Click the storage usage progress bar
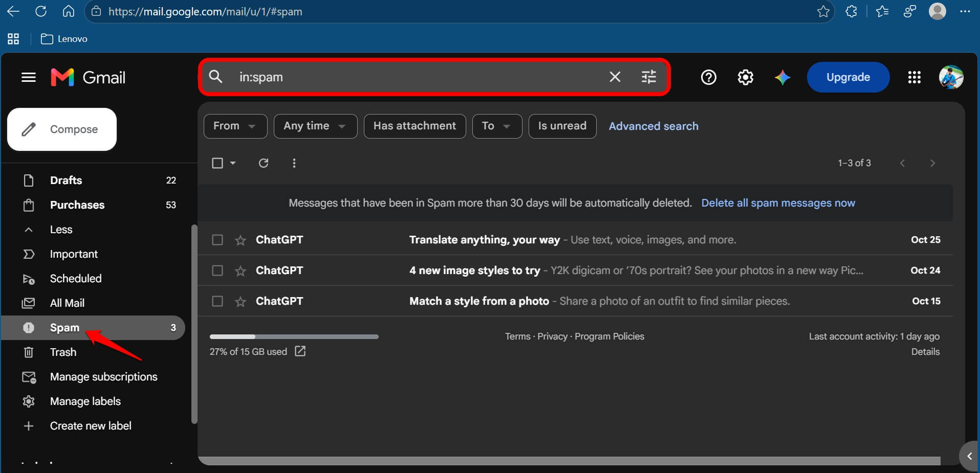980x473 pixels. coord(294,336)
